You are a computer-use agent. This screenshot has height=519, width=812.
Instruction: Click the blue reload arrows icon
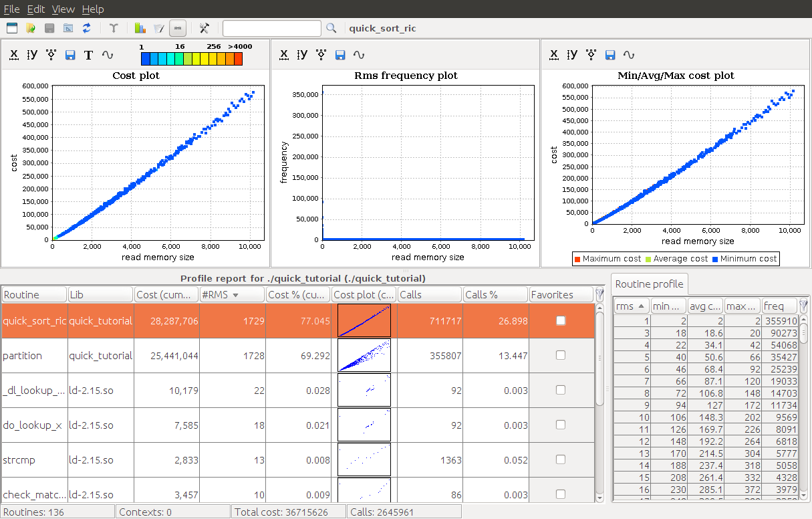coord(87,28)
